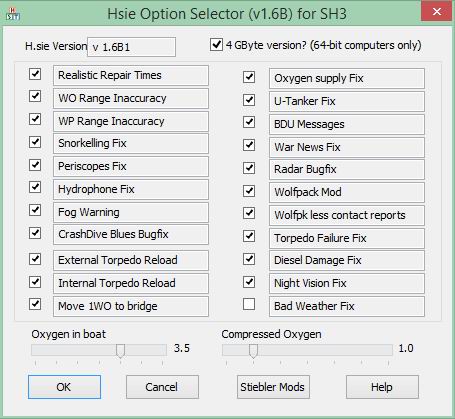Click the Hsie app icon in title bar
This screenshot has width=455, height=419.
(x=13, y=13)
